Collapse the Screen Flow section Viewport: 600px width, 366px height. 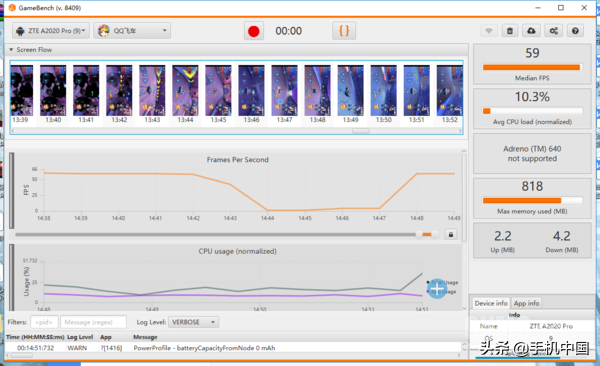(11, 50)
